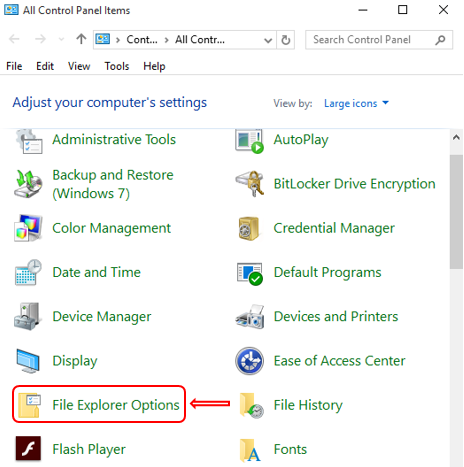The width and height of the screenshot is (464, 467).
Task: Click the Display monitor icon
Action: (28, 361)
